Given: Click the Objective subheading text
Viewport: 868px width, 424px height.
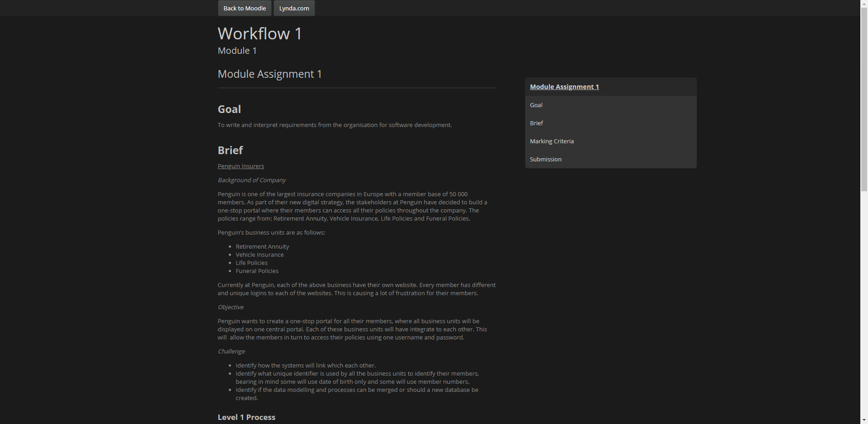Looking at the screenshot, I should click(230, 307).
